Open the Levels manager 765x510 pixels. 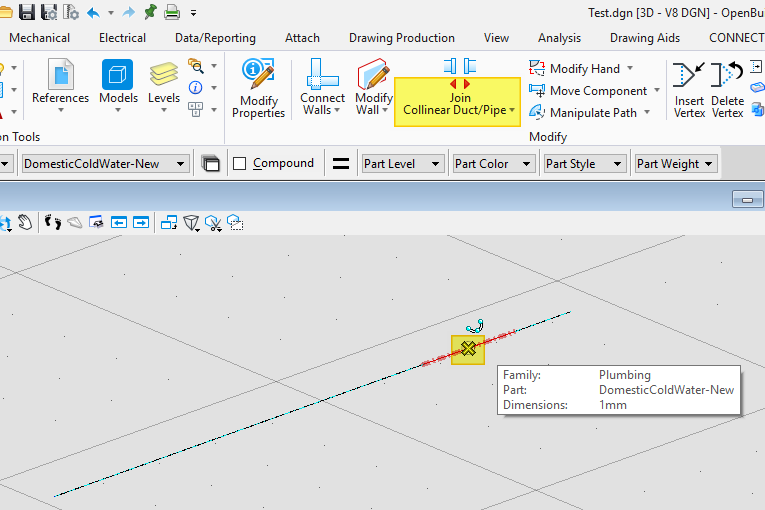(164, 83)
